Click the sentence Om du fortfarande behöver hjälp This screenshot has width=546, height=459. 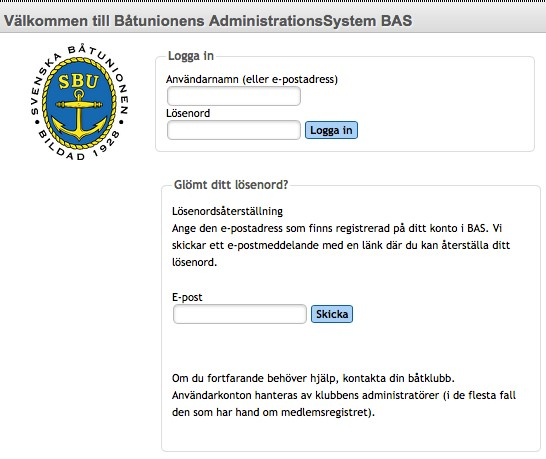[x=313, y=378]
